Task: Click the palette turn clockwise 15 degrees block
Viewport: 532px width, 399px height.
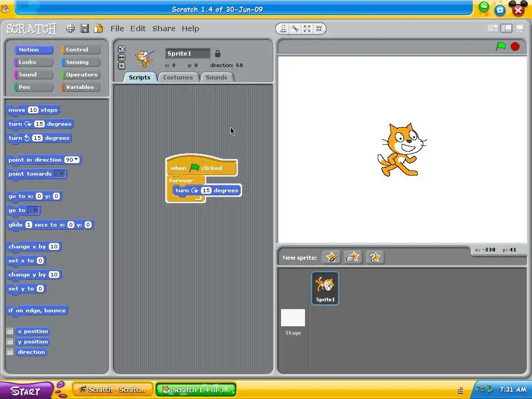Action: [x=40, y=124]
